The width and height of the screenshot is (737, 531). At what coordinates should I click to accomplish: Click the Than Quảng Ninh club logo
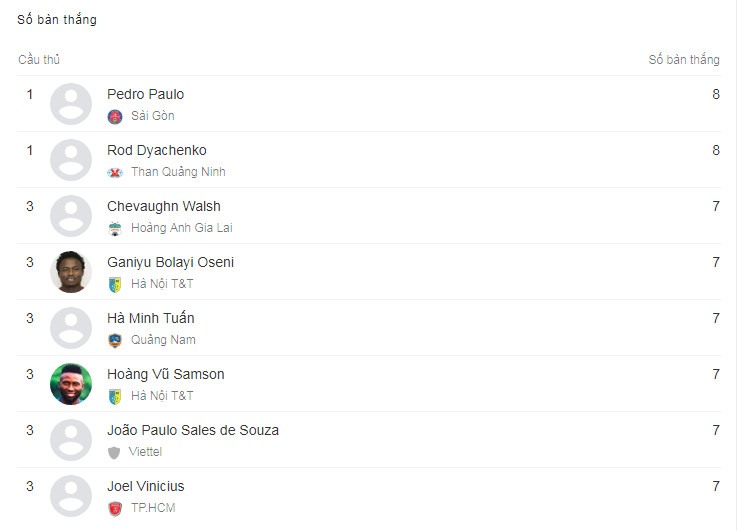click(115, 172)
